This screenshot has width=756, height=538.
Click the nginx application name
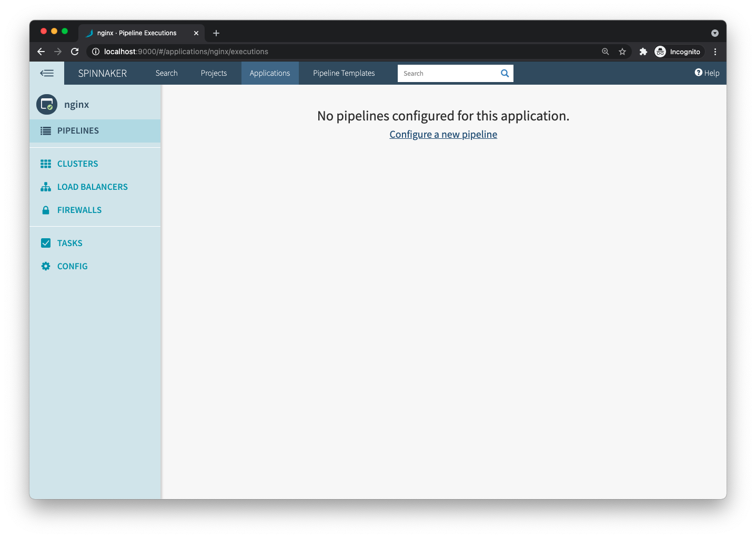click(77, 105)
